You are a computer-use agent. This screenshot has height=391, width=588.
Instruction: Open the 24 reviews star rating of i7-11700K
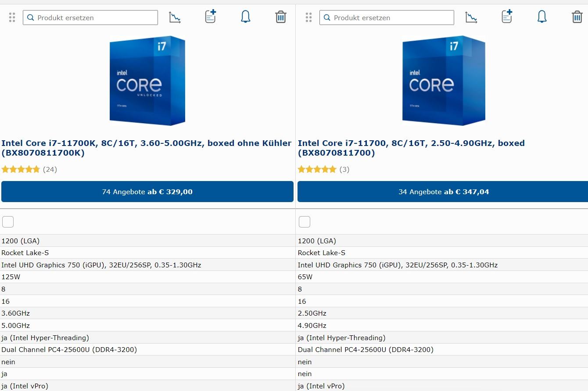tap(29, 169)
